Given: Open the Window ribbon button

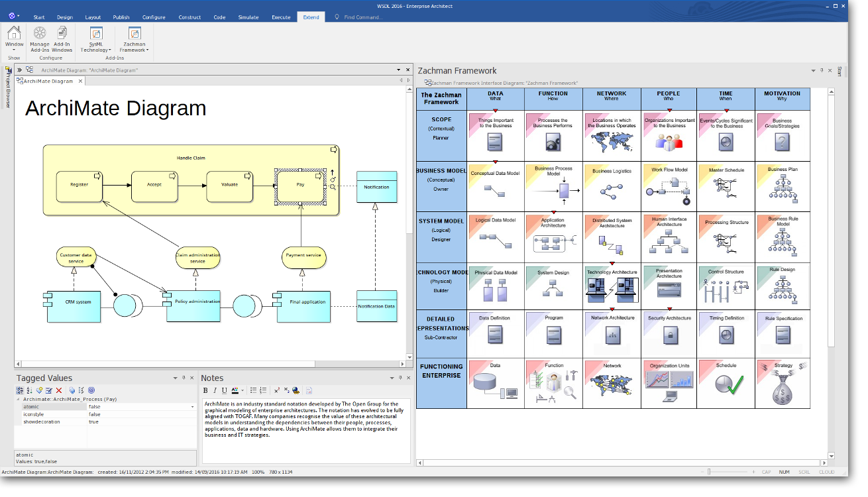Looking at the screenshot, I should [14, 39].
